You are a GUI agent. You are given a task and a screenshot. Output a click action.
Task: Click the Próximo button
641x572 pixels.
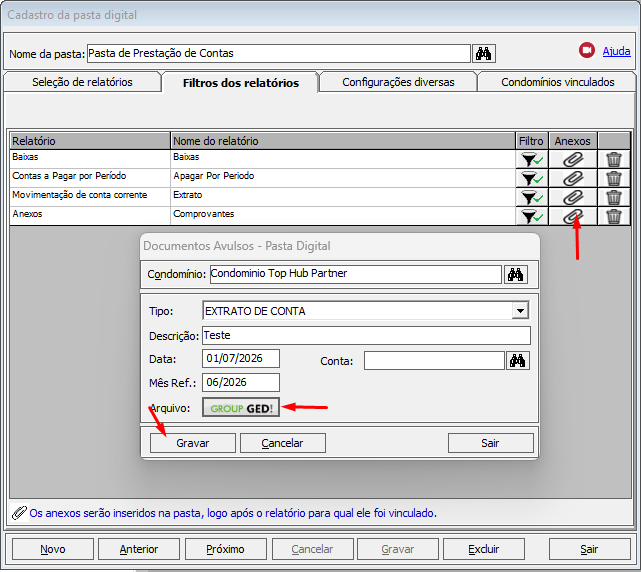click(226, 549)
